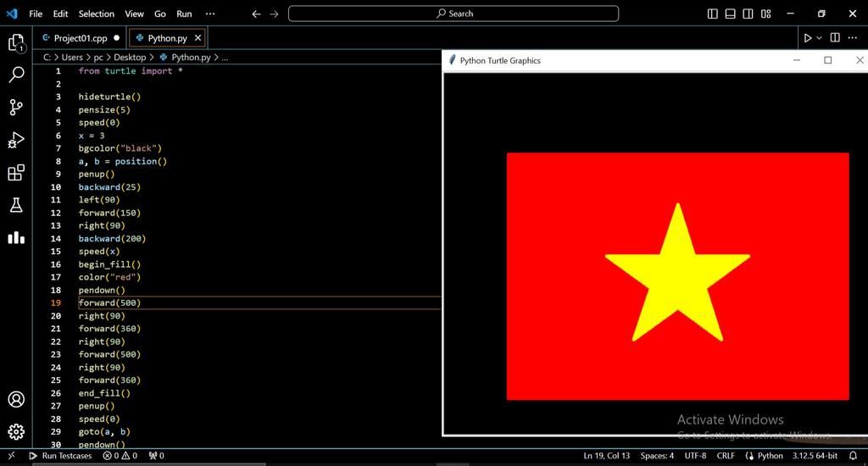The image size is (868, 466).
Task: Open the Testing flask icon view
Action: [x=16, y=205]
